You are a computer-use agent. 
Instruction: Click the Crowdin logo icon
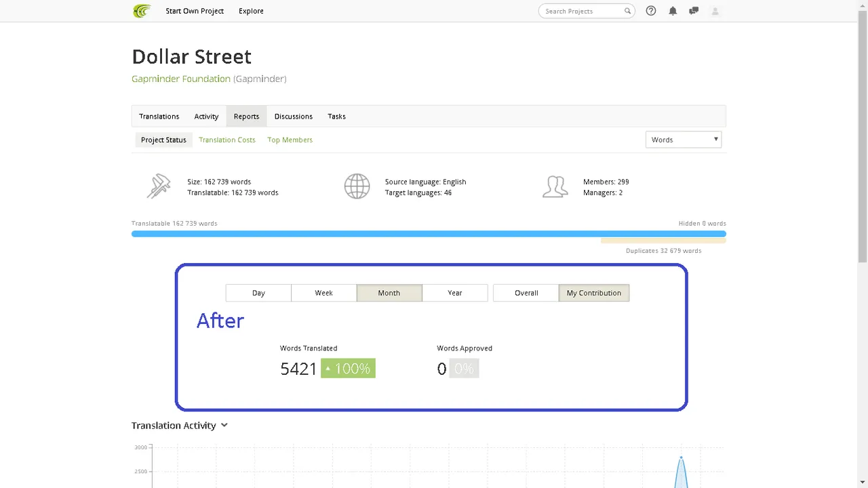[x=142, y=11]
